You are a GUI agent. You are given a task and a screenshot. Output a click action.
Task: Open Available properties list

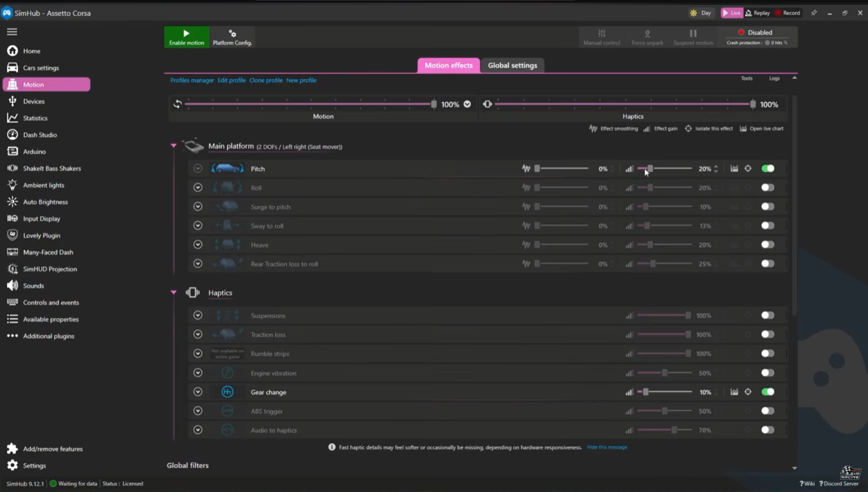[51, 319]
